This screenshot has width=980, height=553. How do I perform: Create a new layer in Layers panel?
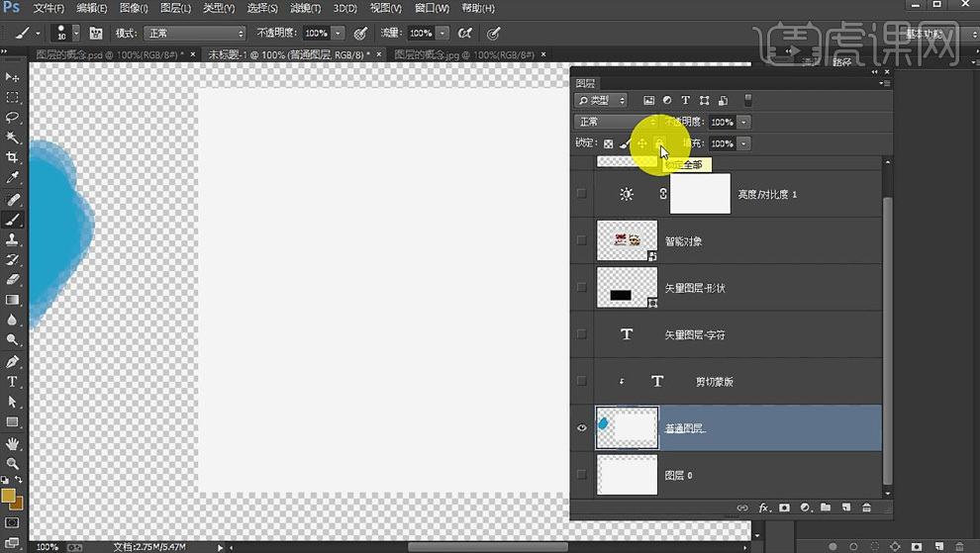[846, 508]
